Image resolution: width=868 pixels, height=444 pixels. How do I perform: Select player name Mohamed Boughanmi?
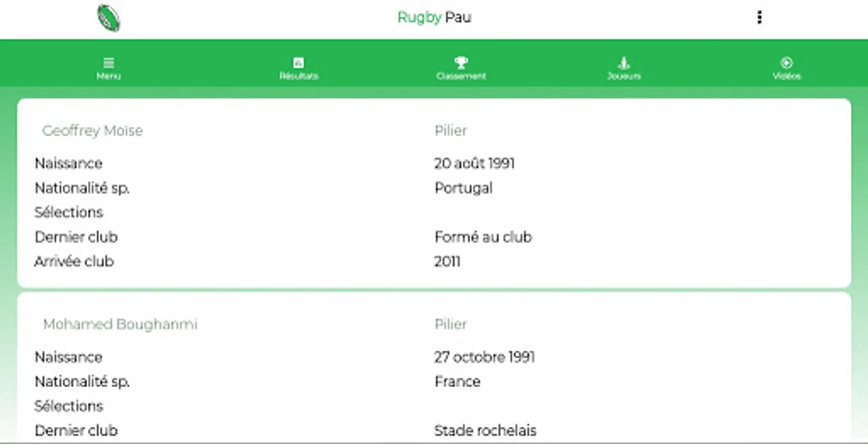click(120, 324)
